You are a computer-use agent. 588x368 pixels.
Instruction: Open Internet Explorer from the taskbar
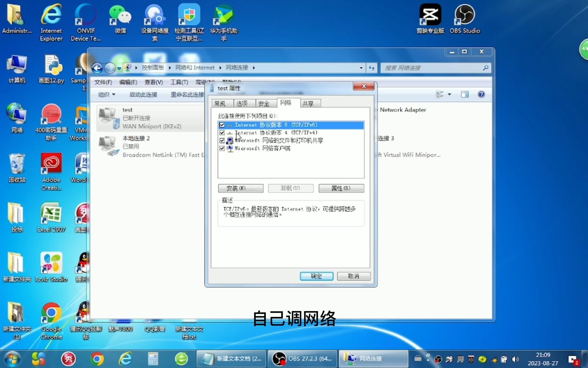125,358
